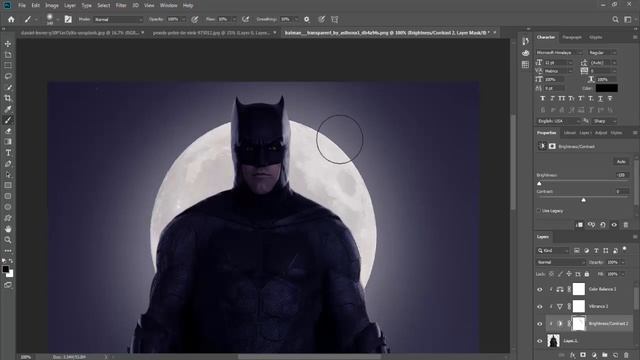
Task: Click the Contrast slider handle
Action: click(x=583, y=200)
